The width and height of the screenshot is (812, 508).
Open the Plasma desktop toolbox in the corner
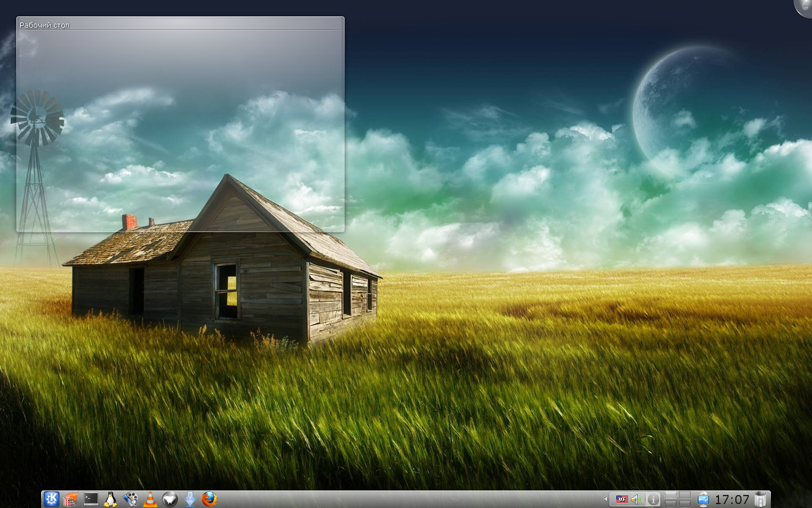pyautogui.click(x=804, y=7)
